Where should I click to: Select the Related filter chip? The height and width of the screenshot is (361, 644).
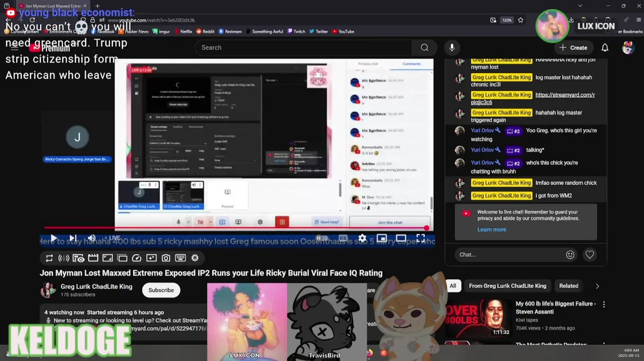[x=569, y=286]
